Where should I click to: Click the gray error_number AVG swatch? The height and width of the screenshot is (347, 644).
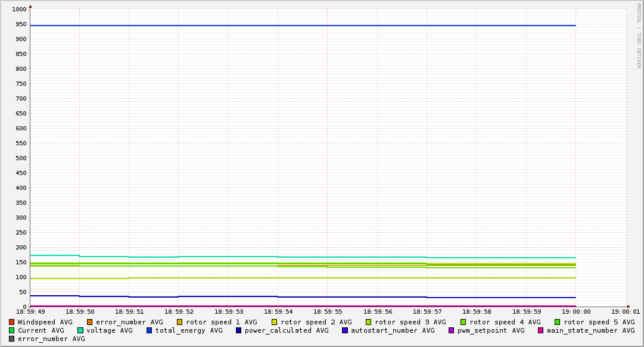click(x=12, y=339)
